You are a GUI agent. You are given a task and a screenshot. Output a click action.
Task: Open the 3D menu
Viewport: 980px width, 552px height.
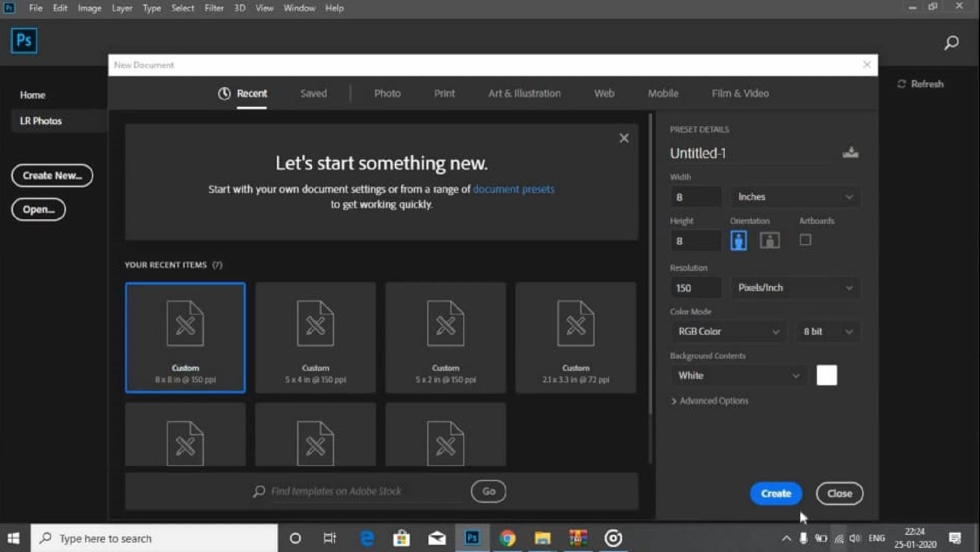pos(239,8)
